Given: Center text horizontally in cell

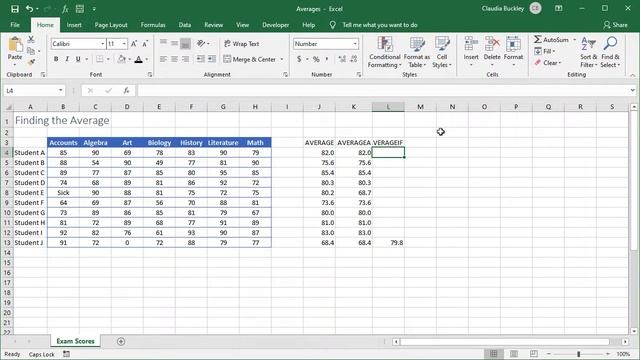Looking at the screenshot, I should click(x=174, y=59).
